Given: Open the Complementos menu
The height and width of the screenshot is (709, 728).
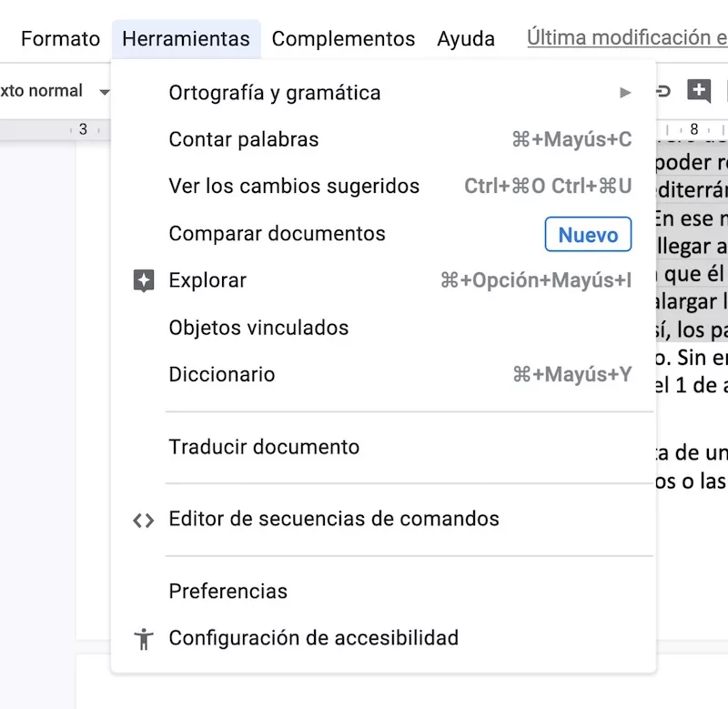Looking at the screenshot, I should point(343,39).
